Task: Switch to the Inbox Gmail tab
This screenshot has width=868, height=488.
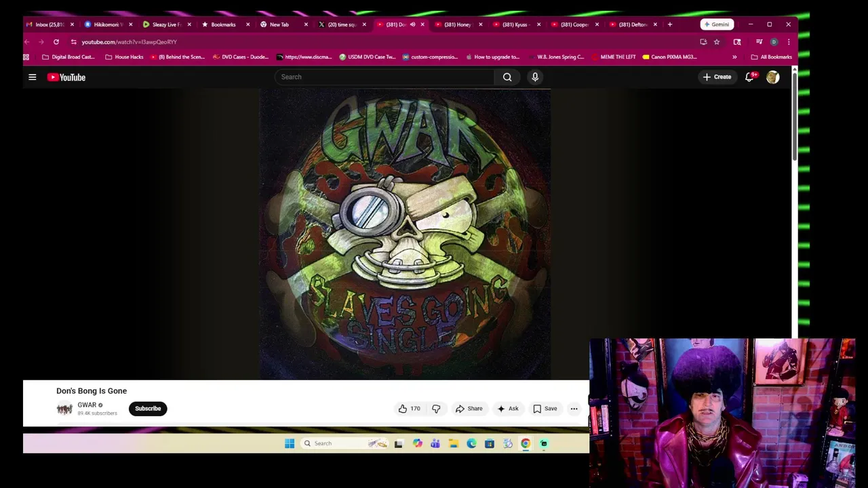Action: [x=50, y=24]
